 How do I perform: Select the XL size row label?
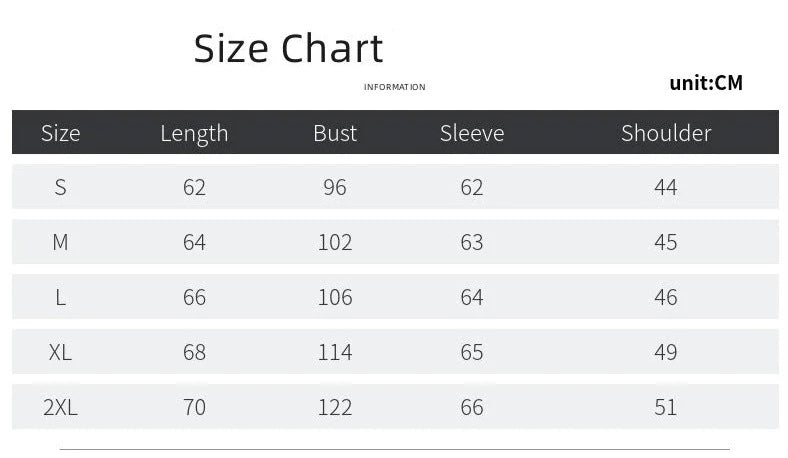tap(60, 352)
